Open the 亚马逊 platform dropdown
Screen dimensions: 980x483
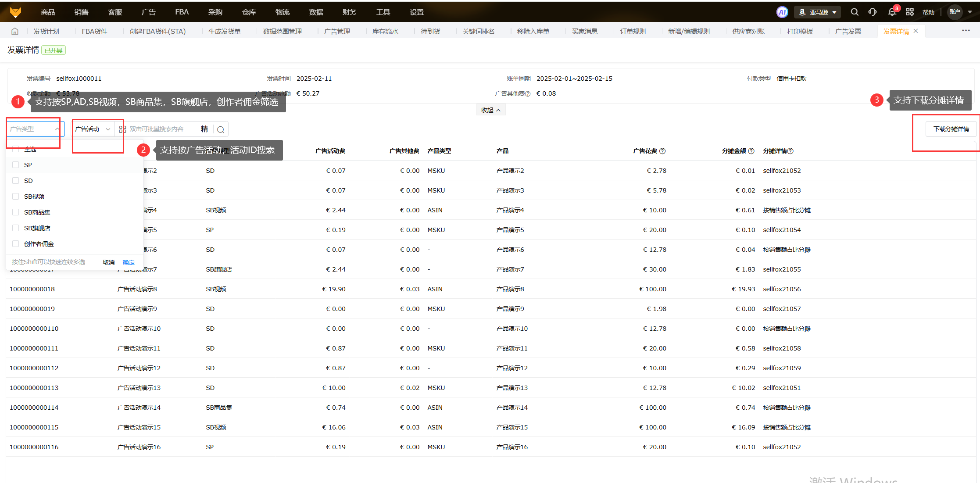click(817, 12)
